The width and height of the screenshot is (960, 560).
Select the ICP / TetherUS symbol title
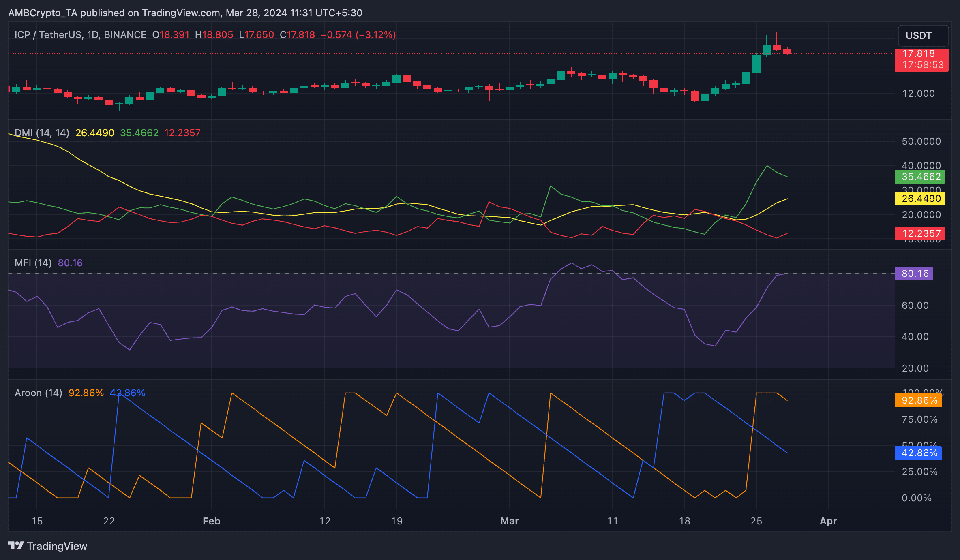[80, 35]
